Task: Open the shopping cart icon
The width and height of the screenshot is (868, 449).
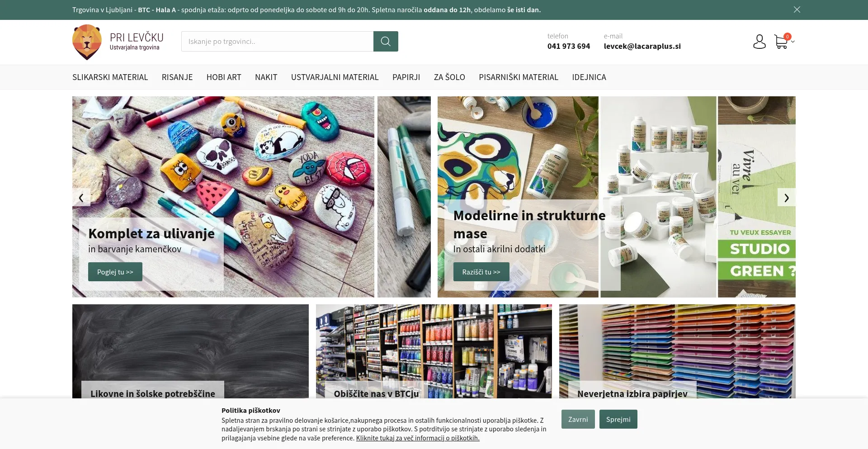Action: tap(781, 42)
